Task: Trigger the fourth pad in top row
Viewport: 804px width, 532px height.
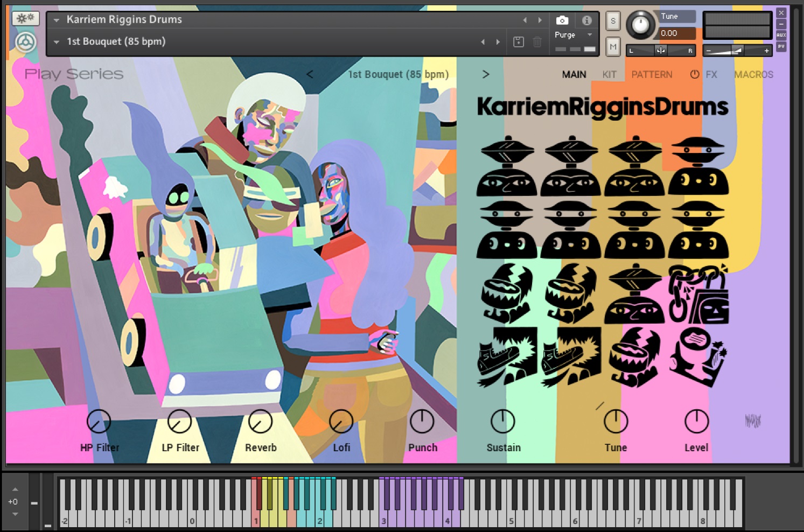Action: (x=698, y=166)
